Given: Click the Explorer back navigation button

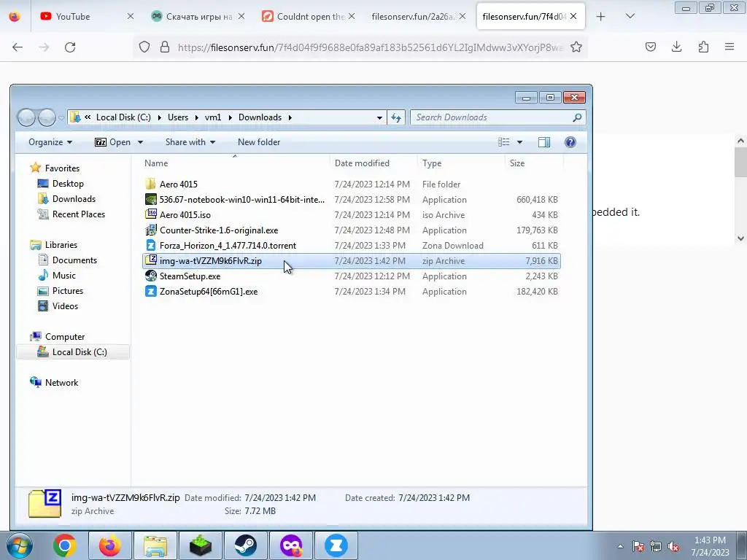Looking at the screenshot, I should pyautogui.click(x=27, y=117).
